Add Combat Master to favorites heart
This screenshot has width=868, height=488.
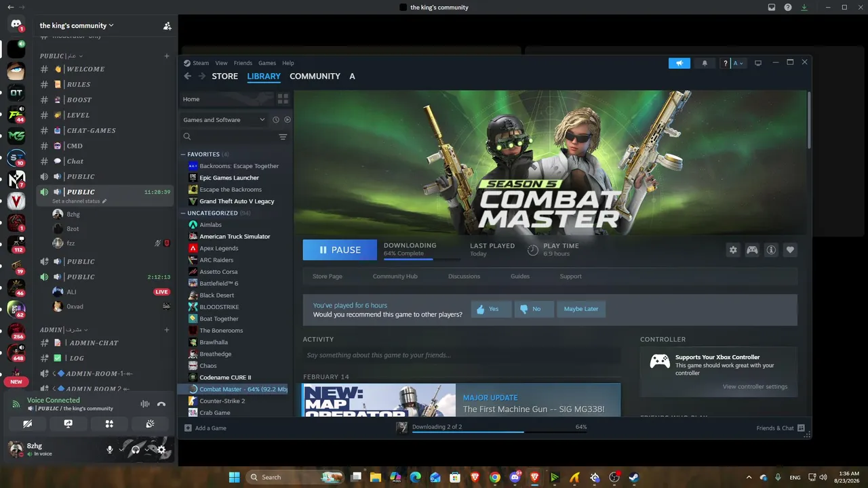(790, 250)
